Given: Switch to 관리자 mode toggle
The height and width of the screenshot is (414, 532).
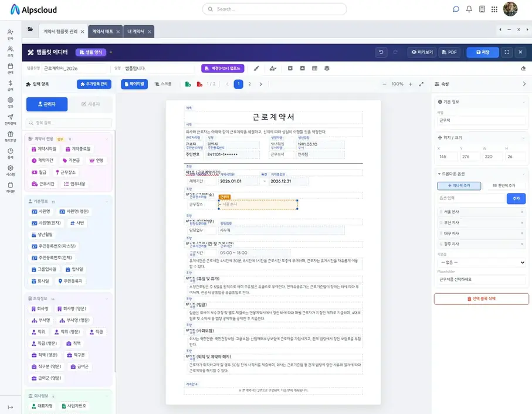Looking at the screenshot, I should 47,104.
